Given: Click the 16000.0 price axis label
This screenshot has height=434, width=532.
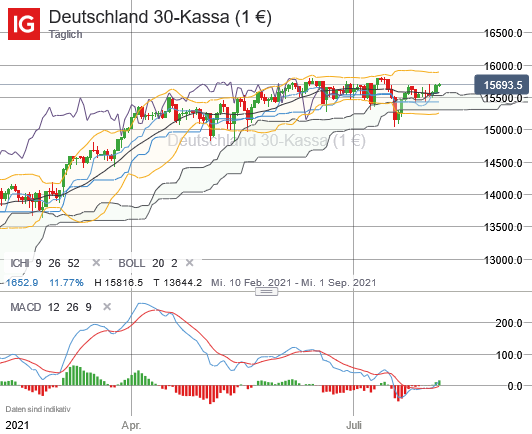Looking at the screenshot, I should coord(503,66).
